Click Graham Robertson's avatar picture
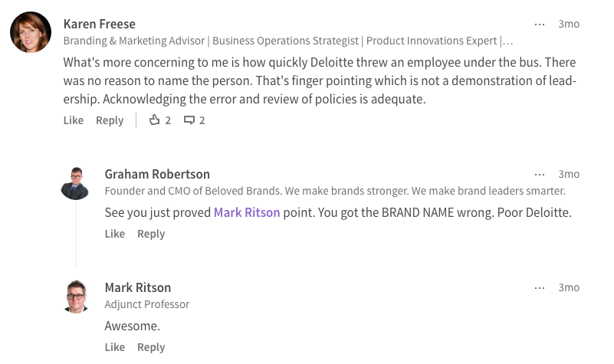Screen dimensions: 614x364 [76, 183]
